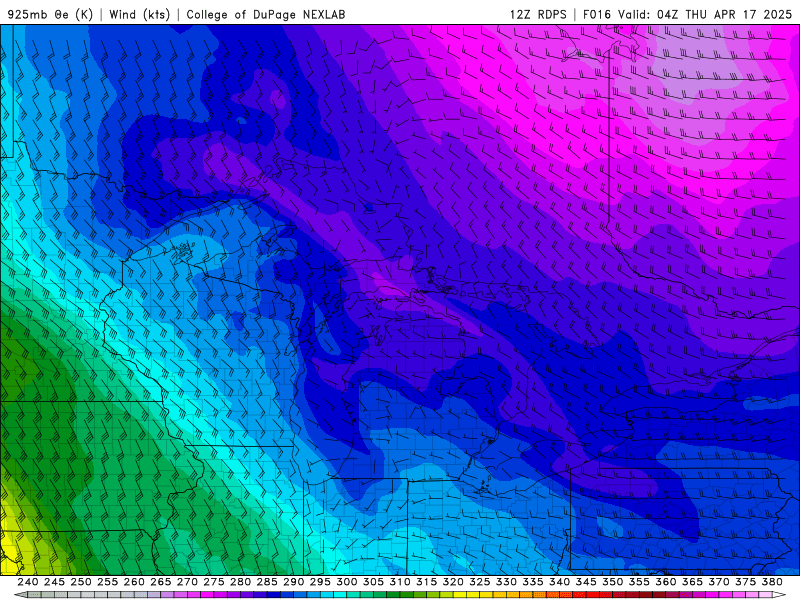The height and width of the screenshot is (600, 800).
Task: Click the "Wind (kts)" header label
Action: tap(140, 14)
